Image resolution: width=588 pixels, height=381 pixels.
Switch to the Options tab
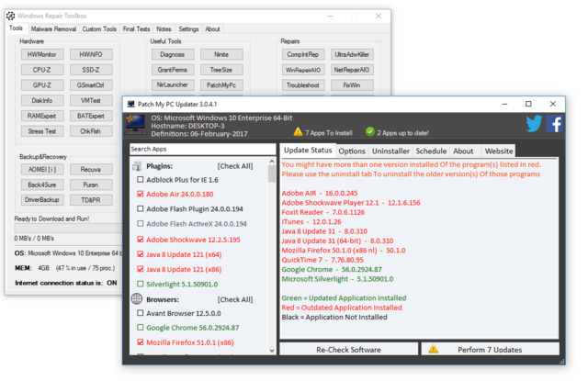click(x=352, y=151)
